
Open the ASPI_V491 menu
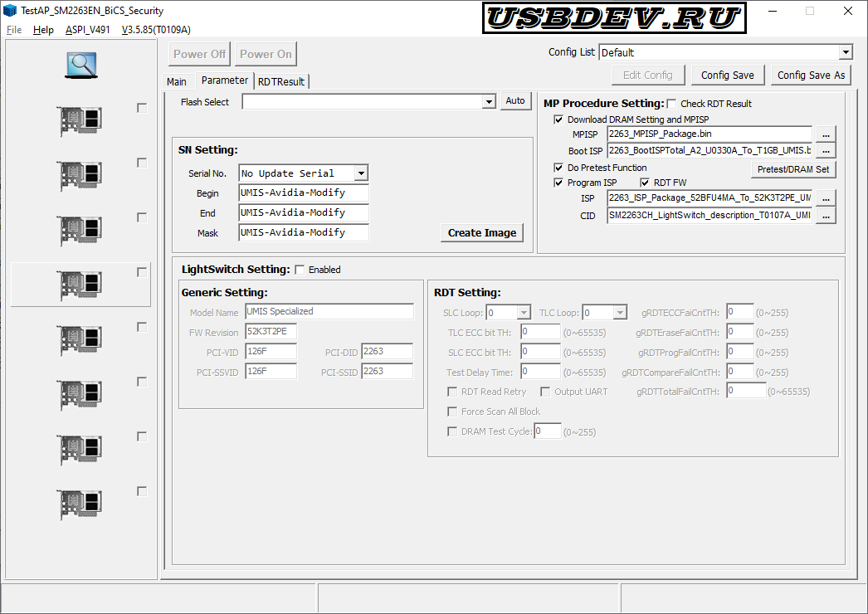coord(87,30)
